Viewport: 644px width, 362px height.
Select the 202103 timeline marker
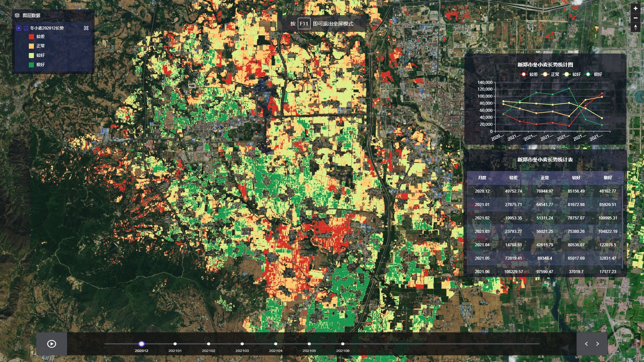coord(242,344)
